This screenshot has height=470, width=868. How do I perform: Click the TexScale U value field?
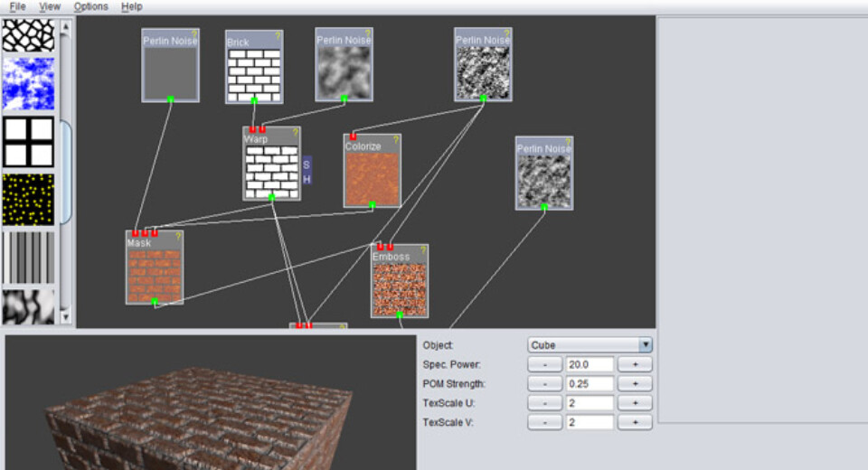(x=590, y=403)
